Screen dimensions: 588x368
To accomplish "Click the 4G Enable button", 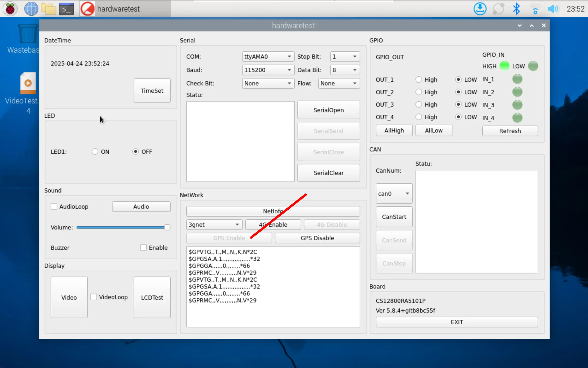I will point(273,224).
